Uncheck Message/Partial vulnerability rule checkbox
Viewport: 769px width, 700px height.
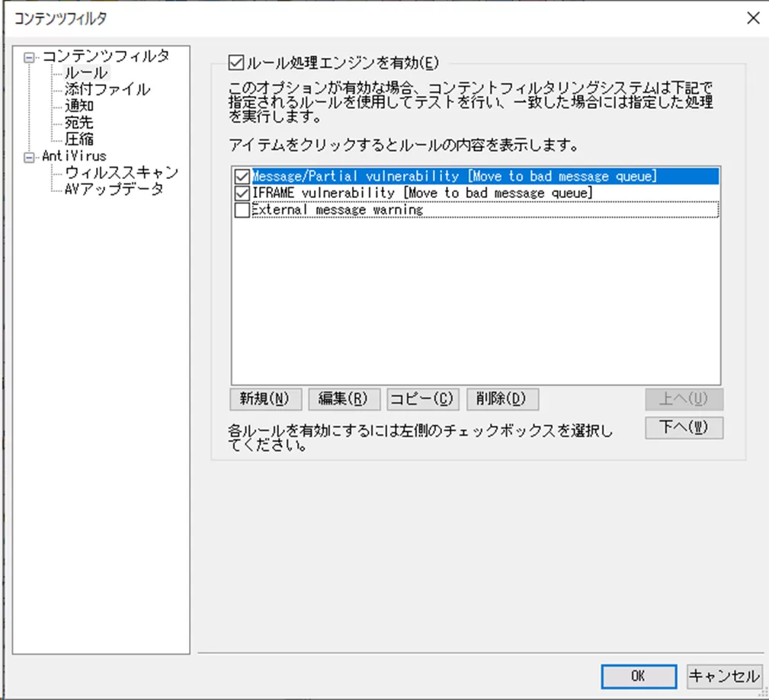242,177
